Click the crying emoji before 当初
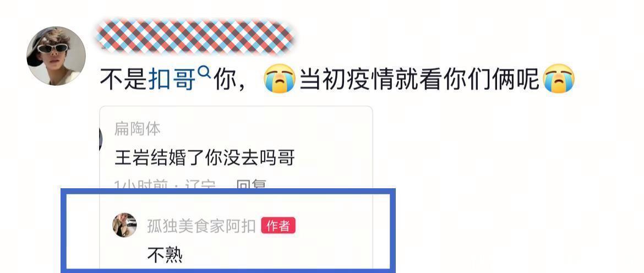Image resolution: width=644 pixels, height=273 pixels. click(x=279, y=78)
